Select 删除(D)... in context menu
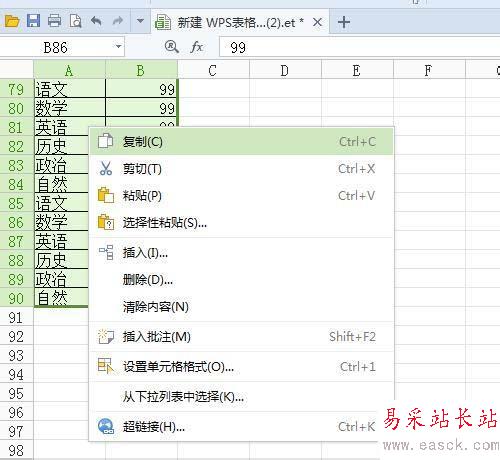 pos(242,280)
